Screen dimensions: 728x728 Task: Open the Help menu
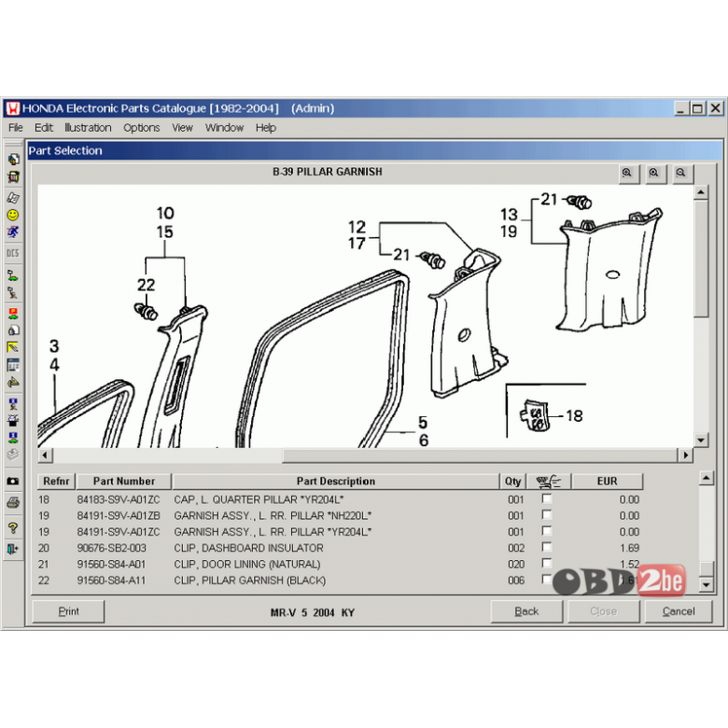click(266, 128)
